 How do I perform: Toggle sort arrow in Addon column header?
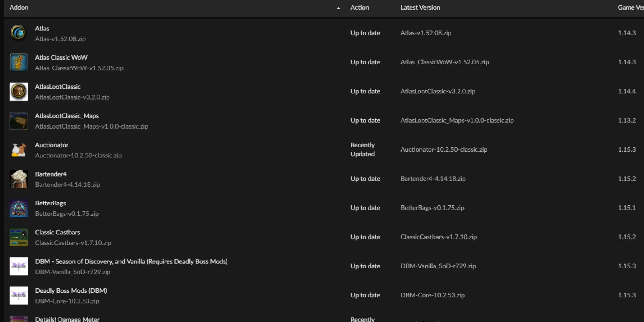click(x=338, y=8)
